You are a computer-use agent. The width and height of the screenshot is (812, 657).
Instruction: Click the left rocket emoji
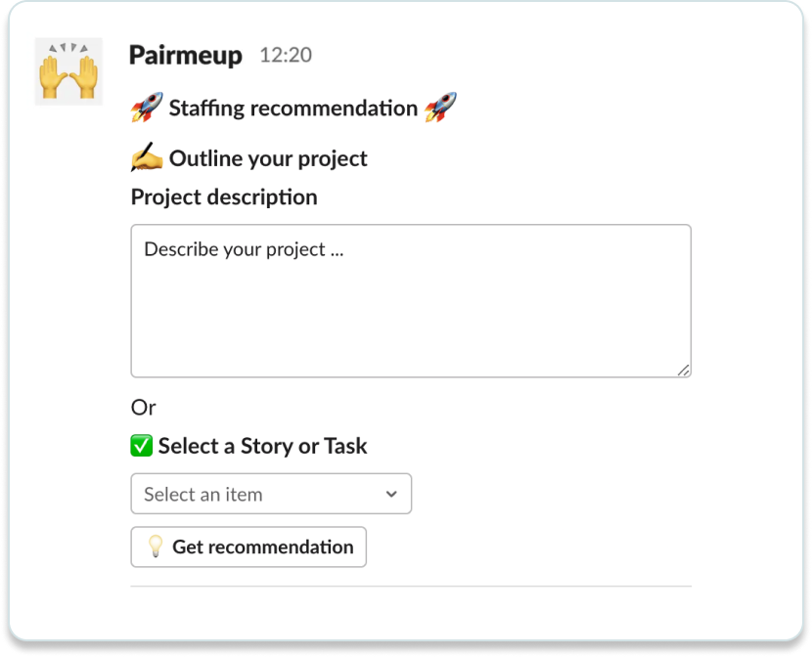tap(147, 108)
